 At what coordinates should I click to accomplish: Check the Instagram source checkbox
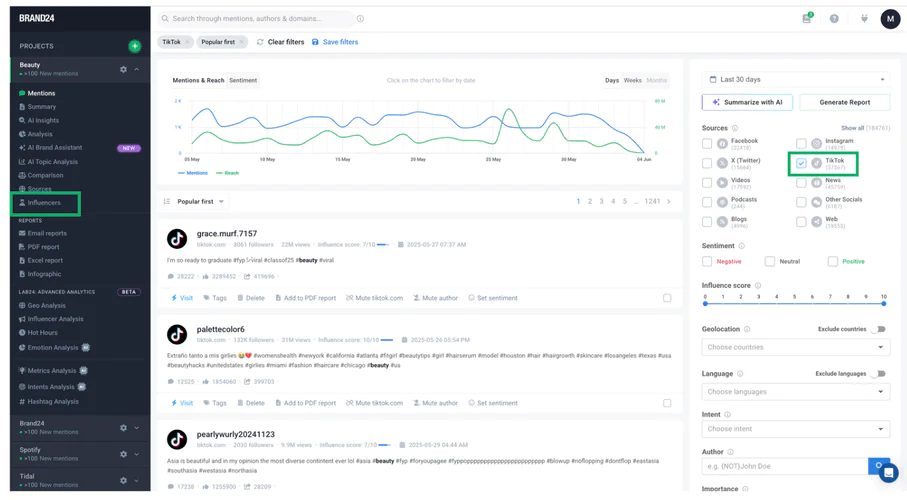tap(801, 144)
